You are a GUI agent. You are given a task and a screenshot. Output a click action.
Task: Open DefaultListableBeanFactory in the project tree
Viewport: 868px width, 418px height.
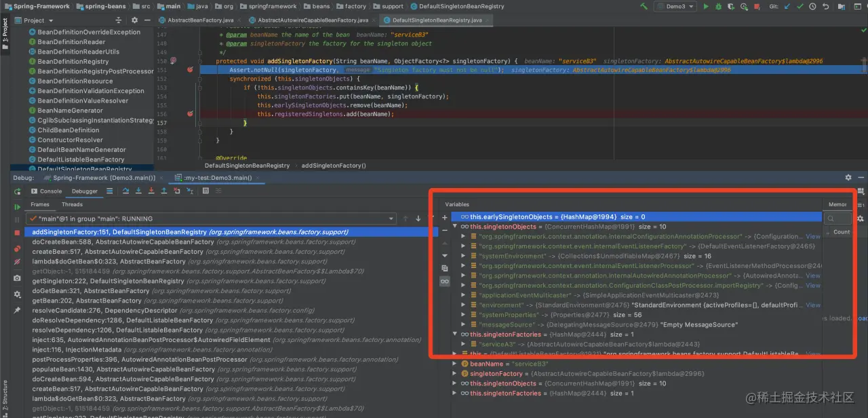coord(81,159)
